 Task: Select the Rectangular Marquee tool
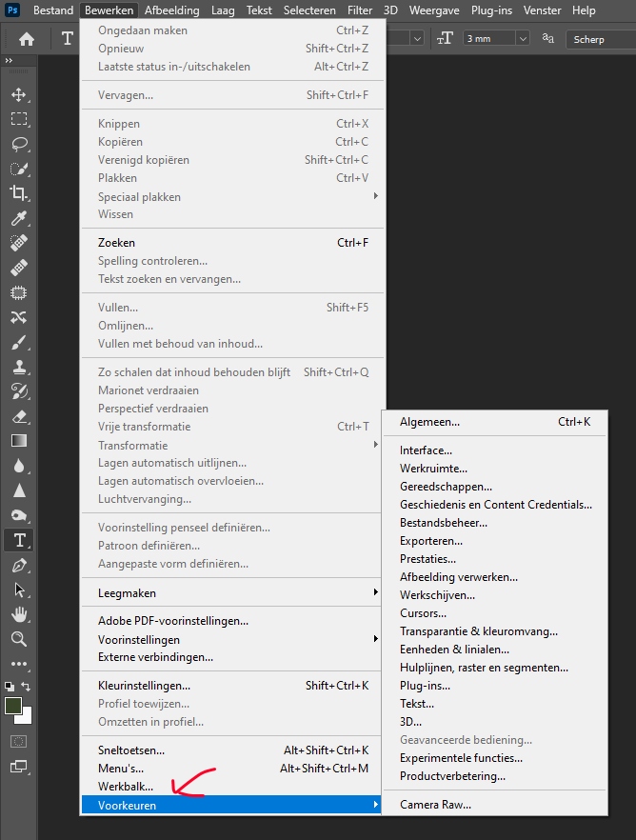click(19, 119)
